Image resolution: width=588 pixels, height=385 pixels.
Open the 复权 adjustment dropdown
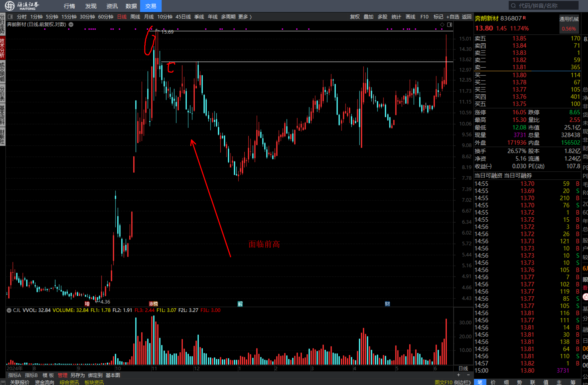[355, 17]
